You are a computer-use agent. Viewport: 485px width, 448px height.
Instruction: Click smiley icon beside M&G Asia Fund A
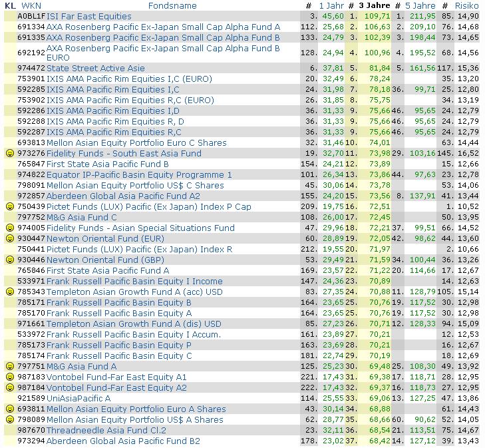pyautogui.click(x=10, y=366)
